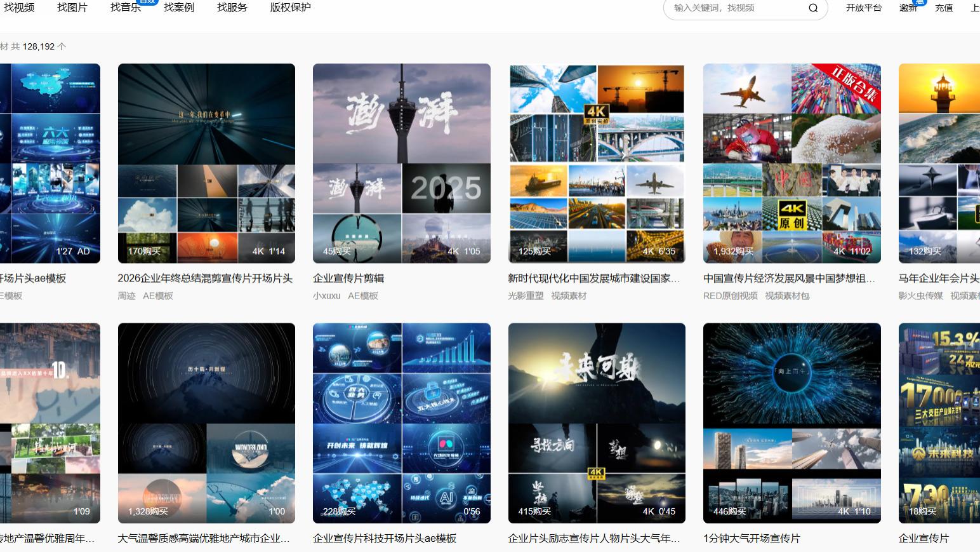Open the 找服务 menu

[x=232, y=8]
